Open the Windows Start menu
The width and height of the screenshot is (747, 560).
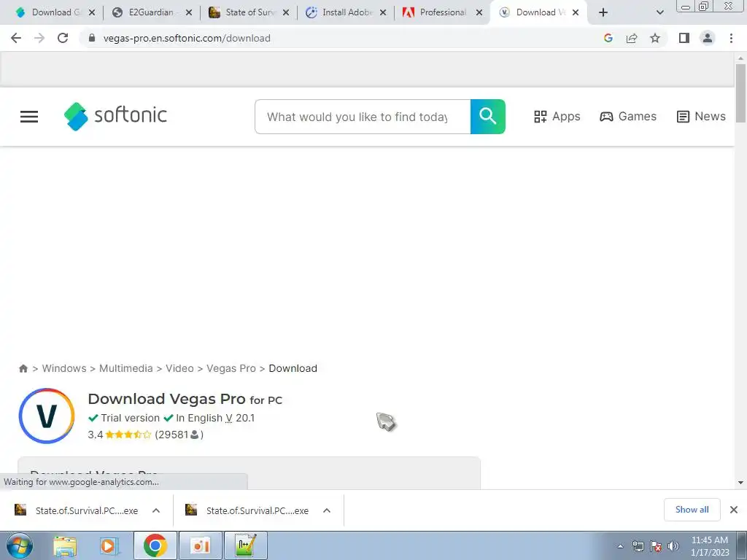point(19,545)
